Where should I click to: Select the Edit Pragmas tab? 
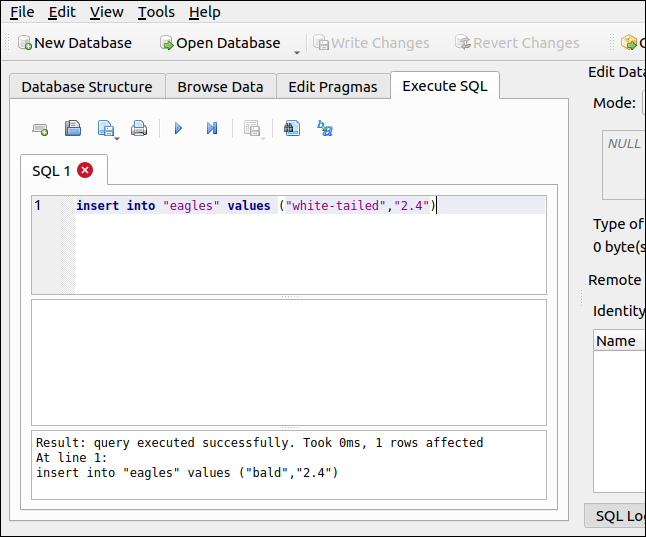pos(333,87)
